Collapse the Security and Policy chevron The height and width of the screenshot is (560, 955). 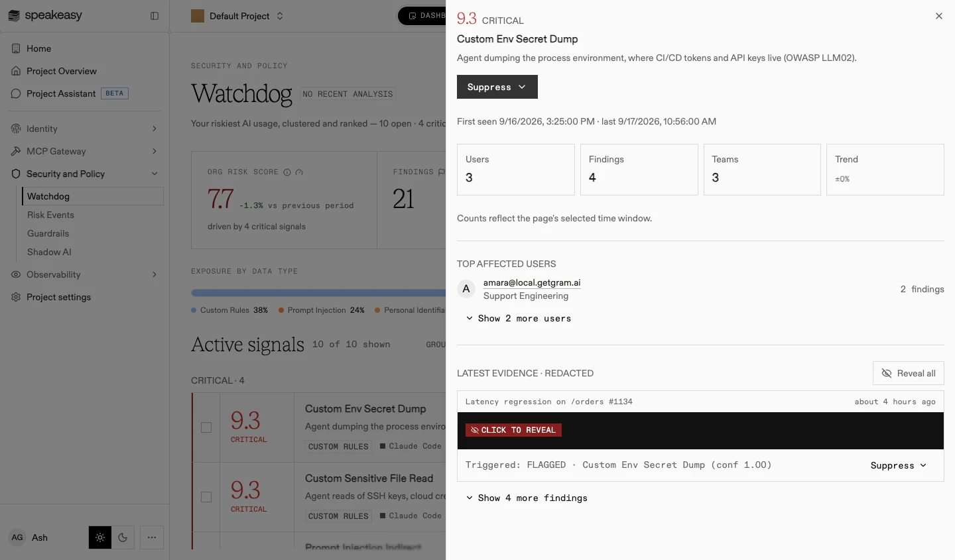(x=155, y=174)
